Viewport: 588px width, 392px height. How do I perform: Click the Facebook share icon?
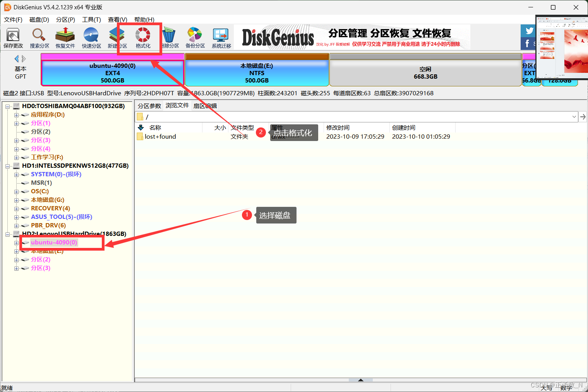pyautogui.click(x=528, y=43)
